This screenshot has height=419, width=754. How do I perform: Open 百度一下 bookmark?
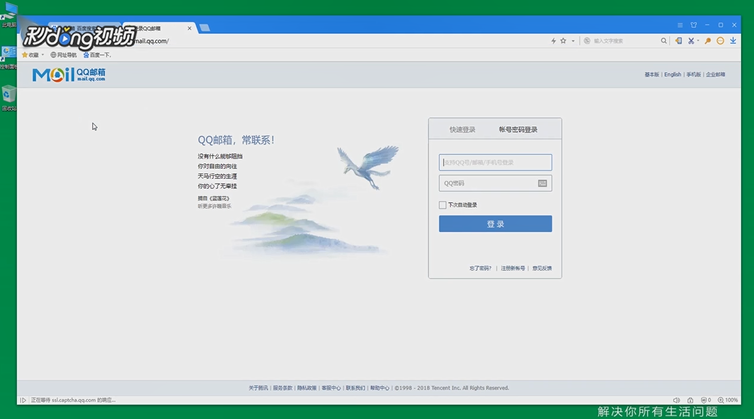(97, 55)
